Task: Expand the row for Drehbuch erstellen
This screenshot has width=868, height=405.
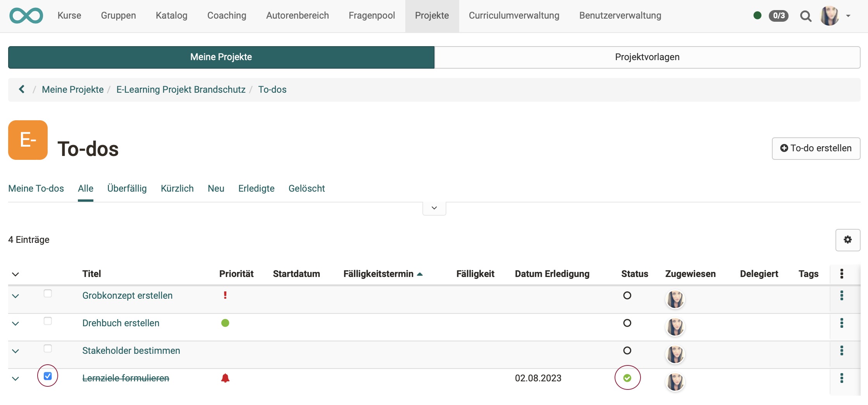Action: pos(15,323)
